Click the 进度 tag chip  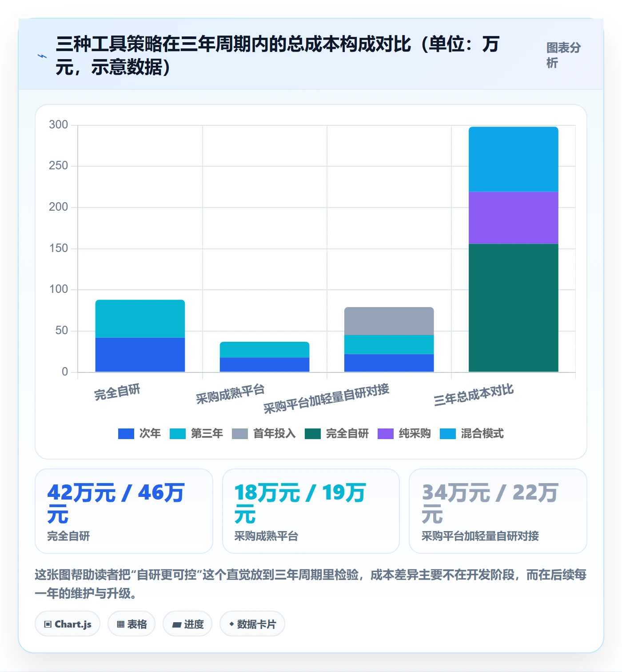pos(187,624)
